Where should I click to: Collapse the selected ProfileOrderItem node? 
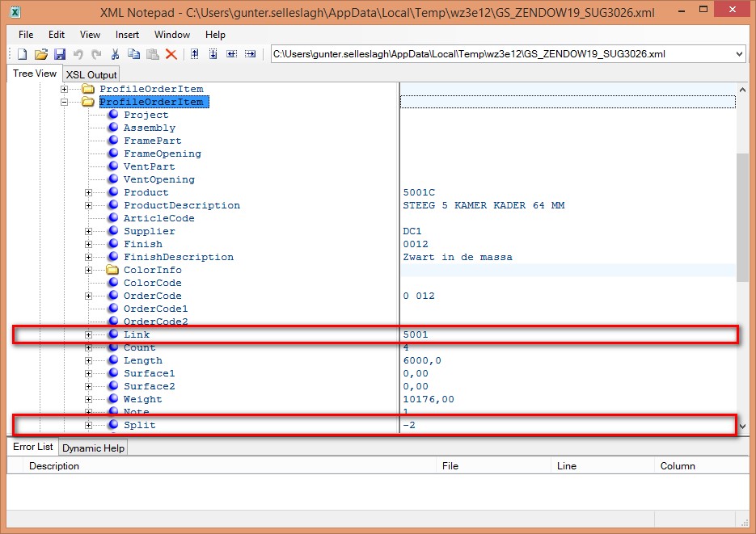(64, 102)
